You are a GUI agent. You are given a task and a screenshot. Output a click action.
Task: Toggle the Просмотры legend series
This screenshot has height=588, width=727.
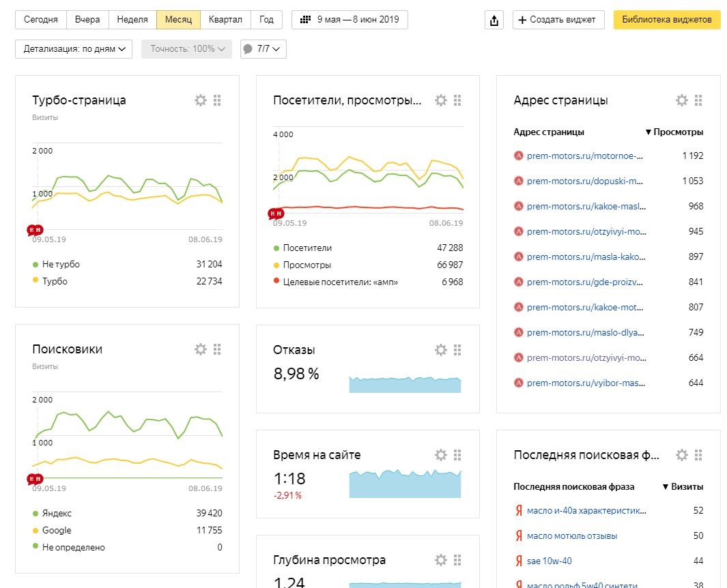[307, 265]
